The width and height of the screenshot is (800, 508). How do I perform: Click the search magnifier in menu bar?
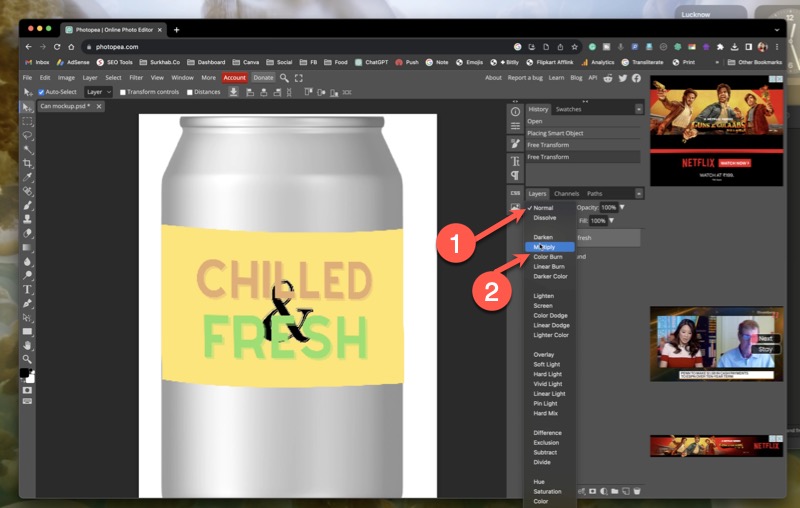click(284, 78)
